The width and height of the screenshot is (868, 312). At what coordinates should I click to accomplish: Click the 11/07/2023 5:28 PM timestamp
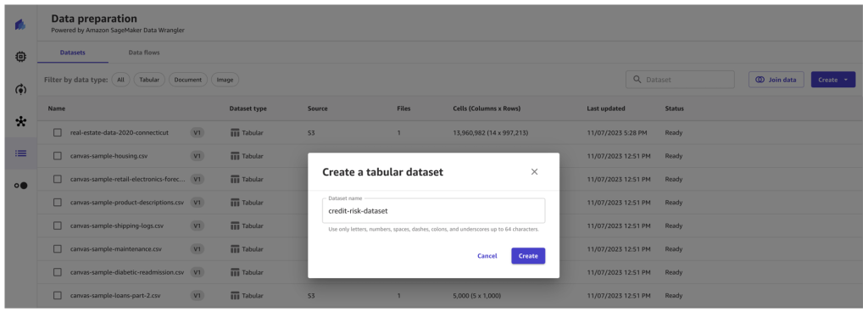[x=617, y=133]
